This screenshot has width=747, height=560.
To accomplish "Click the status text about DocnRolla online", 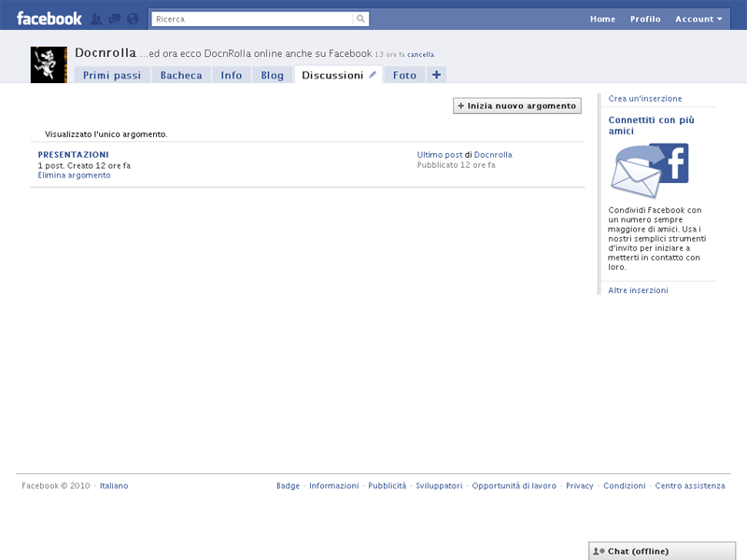I will (256, 54).
